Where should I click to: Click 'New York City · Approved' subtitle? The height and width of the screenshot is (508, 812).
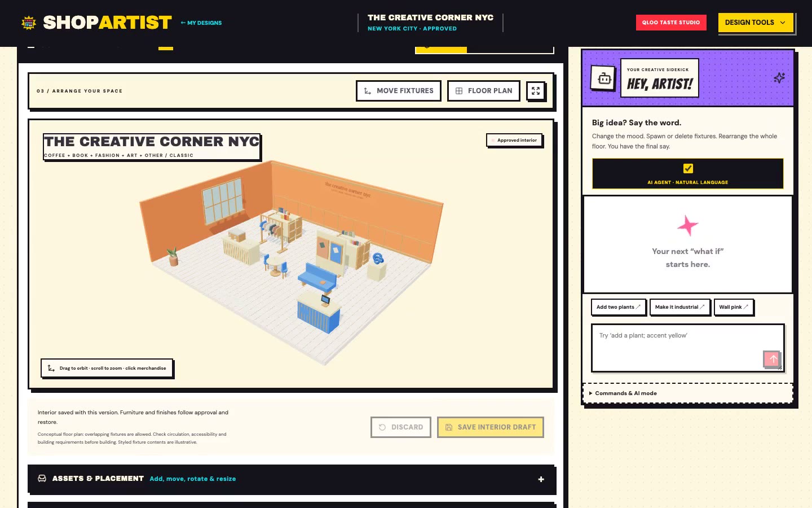coord(412,29)
